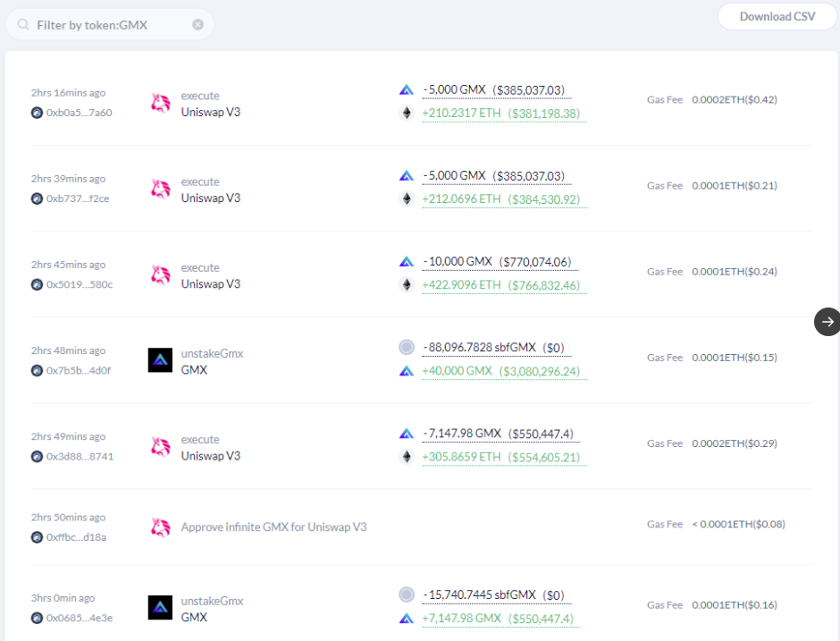The height and width of the screenshot is (641, 840).
Task: Click the sbfGMX token icon beside -88,096.7828
Action: [x=407, y=347]
